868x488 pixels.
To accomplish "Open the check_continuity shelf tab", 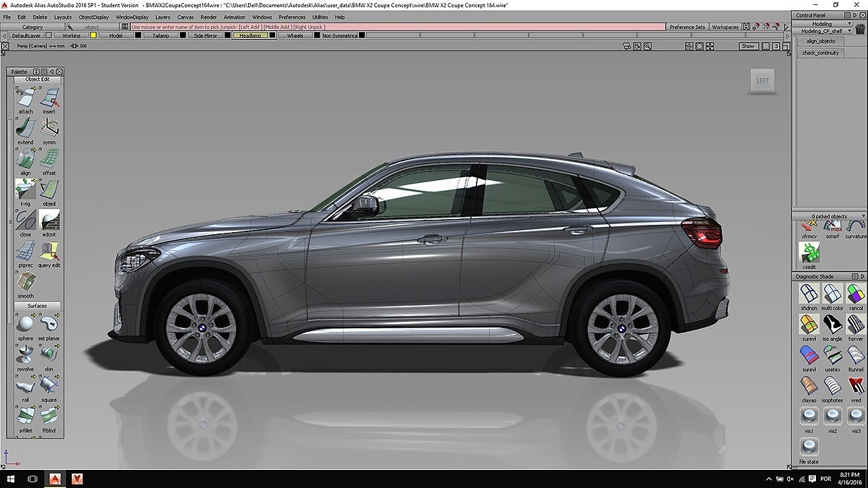I will [820, 53].
